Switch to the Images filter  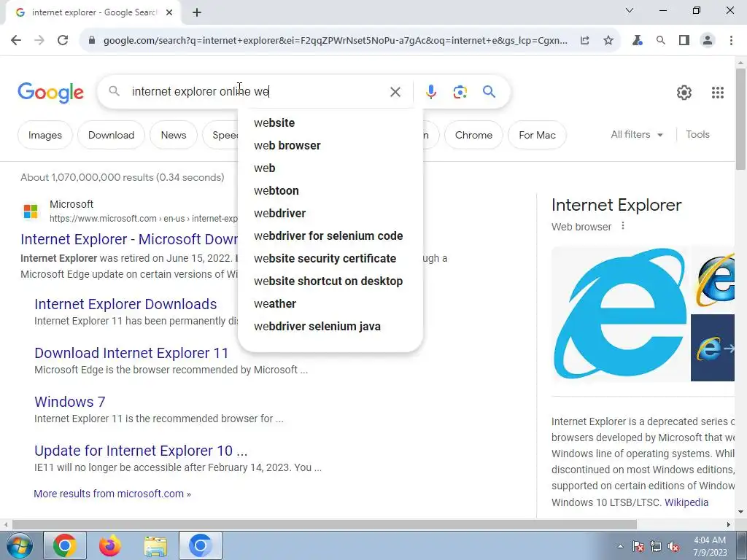[44, 135]
